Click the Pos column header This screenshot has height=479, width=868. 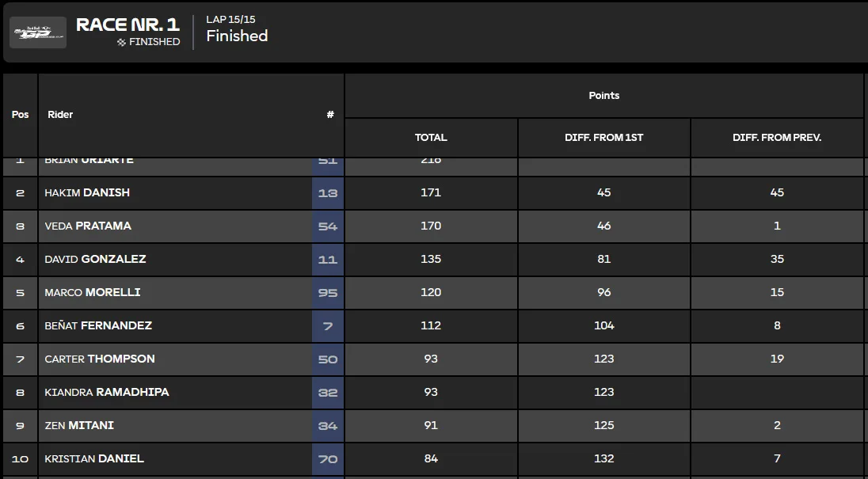point(20,115)
